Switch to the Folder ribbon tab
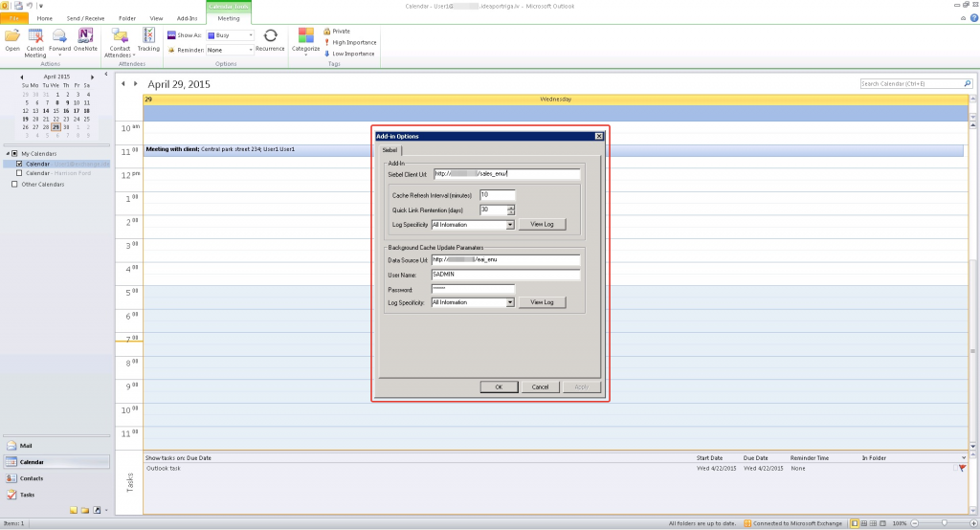980x530 pixels. (127, 18)
